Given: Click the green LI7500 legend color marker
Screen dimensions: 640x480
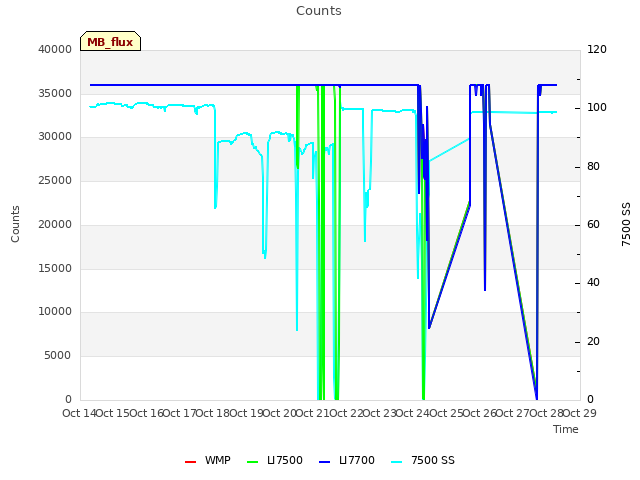Looking at the screenshot, I should click(253, 462).
